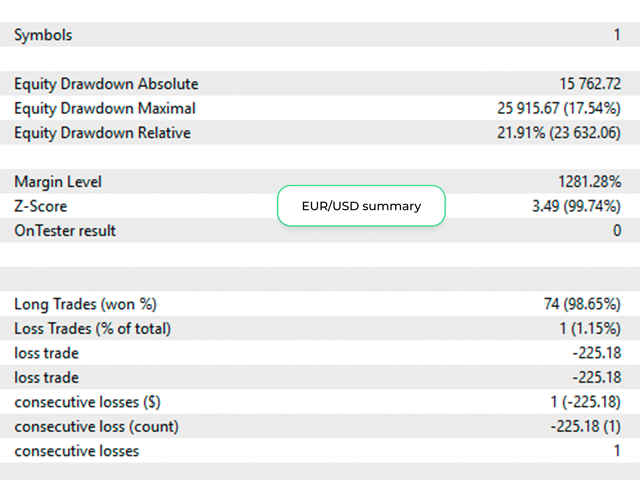640x480 pixels.
Task: Click the consecutive loss (count) label
Action: pyautogui.click(x=97, y=427)
